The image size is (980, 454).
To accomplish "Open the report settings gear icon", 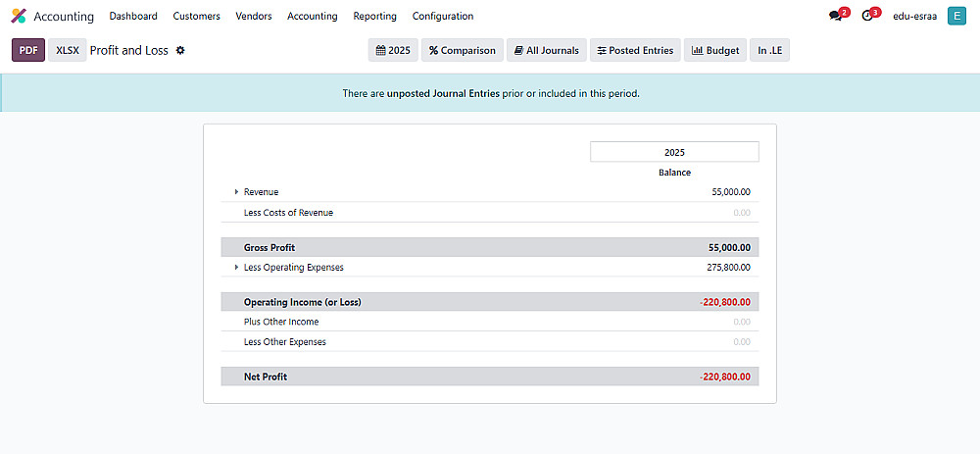I will [x=180, y=50].
